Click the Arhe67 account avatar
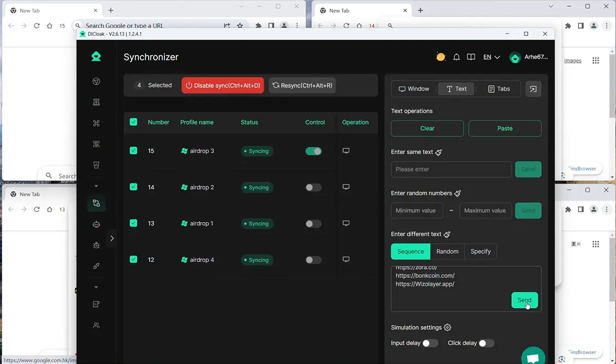The width and height of the screenshot is (616, 364). (x=515, y=57)
